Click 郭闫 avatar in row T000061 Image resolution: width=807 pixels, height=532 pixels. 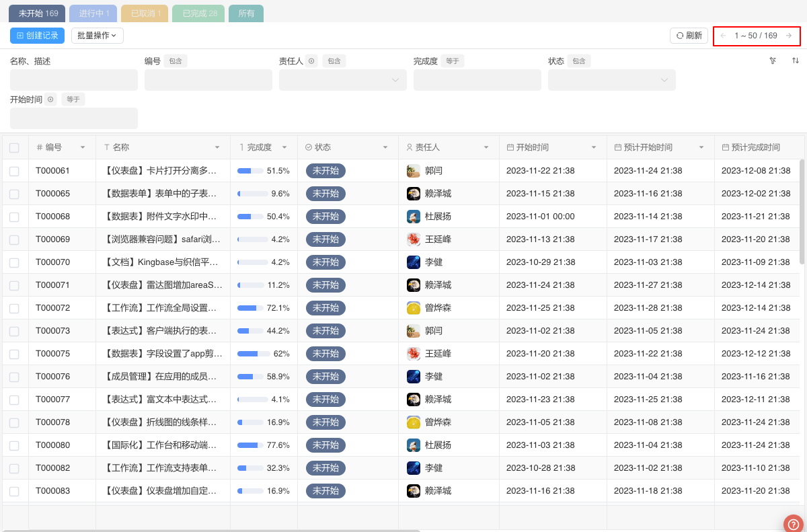414,171
